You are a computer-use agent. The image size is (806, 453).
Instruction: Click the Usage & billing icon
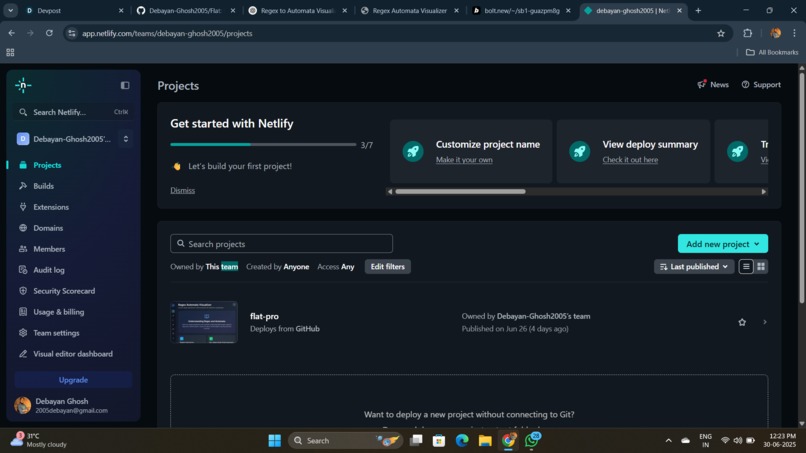23,312
